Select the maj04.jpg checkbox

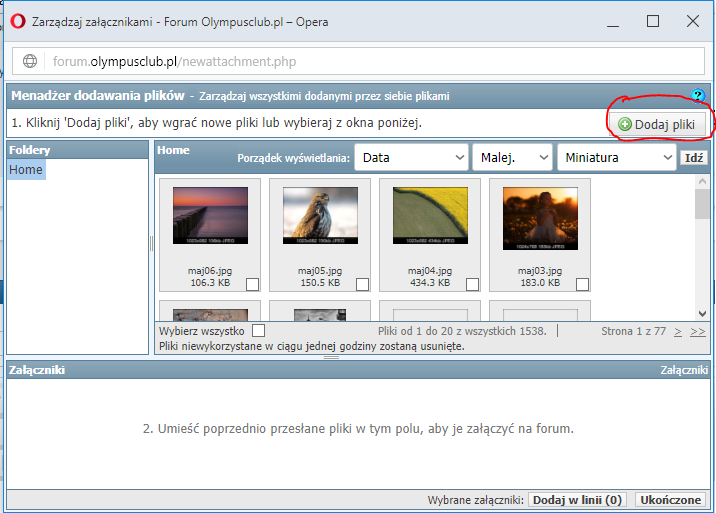(473, 284)
